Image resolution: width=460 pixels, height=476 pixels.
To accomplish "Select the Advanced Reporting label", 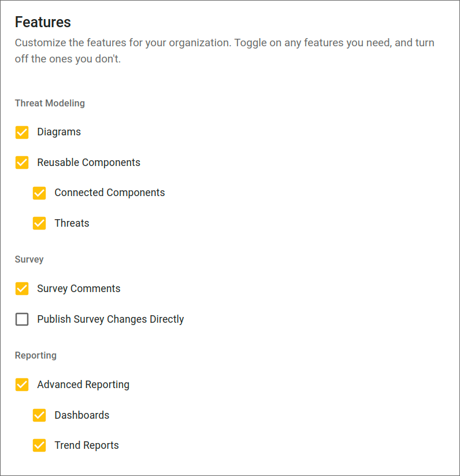I will tap(83, 384).
